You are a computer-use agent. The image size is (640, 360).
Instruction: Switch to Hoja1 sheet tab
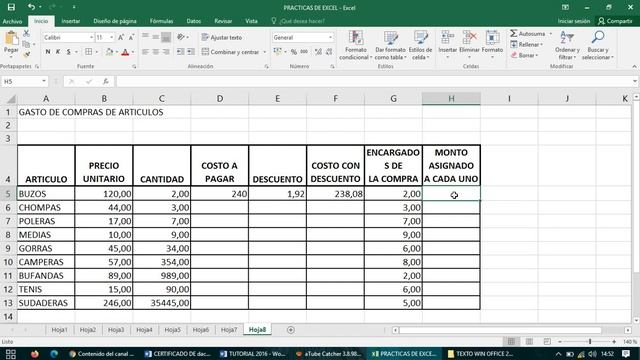point(60,330)
